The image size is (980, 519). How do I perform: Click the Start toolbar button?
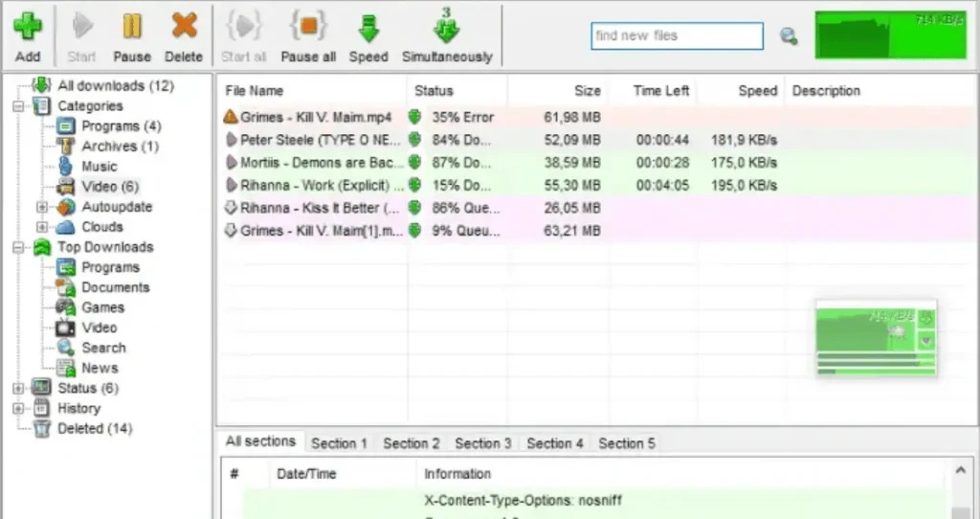click(82, 36)
